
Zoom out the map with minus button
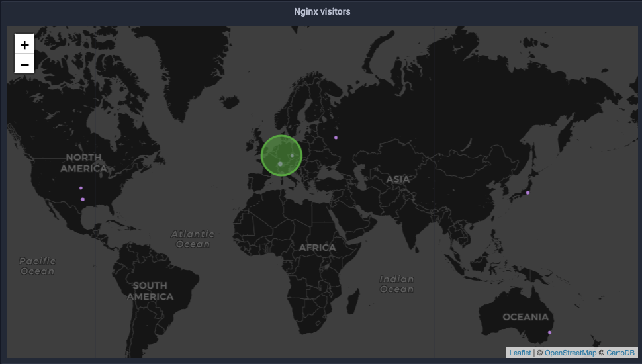coord(24,64)
